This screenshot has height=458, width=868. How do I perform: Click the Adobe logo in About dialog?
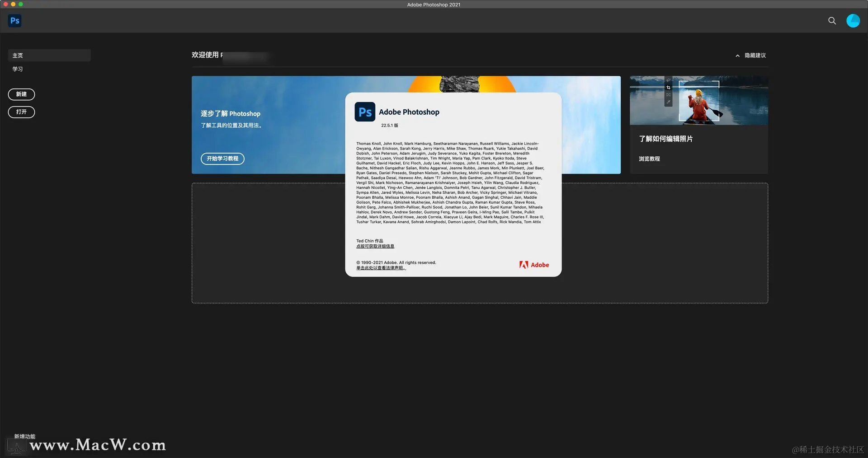tap(534, 265)
